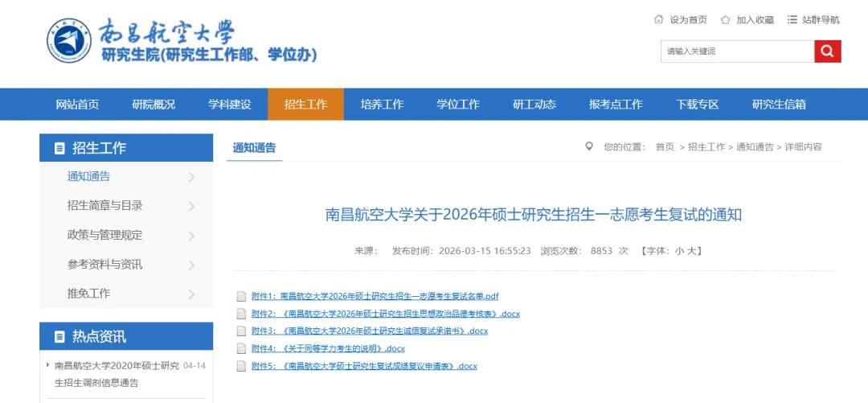Download 附件1 复试名单.pdf
The height and width of the screenshot is (403, 868).
(x=375, y=297)
